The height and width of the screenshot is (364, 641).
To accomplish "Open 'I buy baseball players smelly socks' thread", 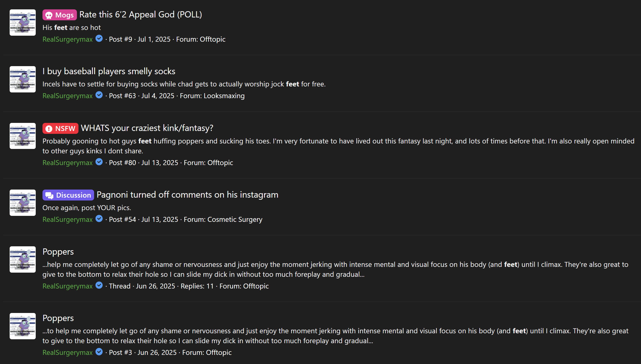I will tap(109, 71).
